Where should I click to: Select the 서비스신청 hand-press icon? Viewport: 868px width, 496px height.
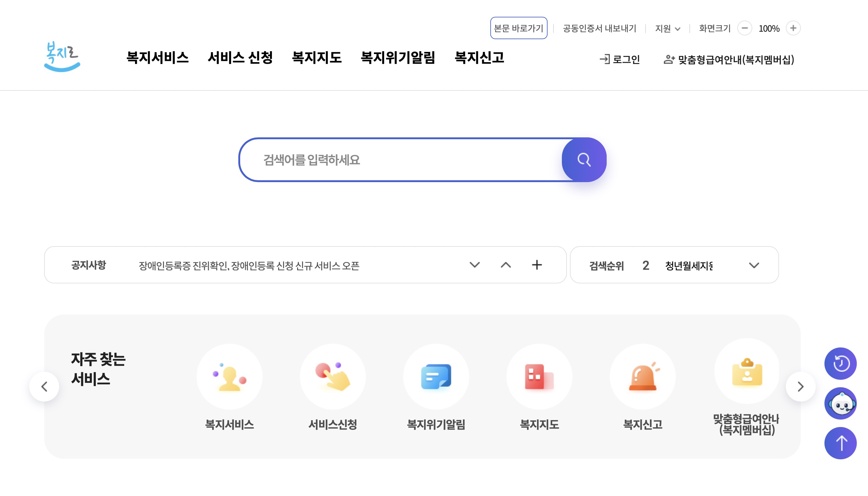[333, 376]
